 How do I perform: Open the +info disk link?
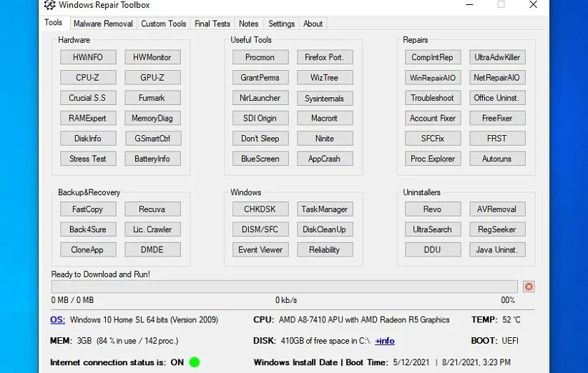click(385, 341)
